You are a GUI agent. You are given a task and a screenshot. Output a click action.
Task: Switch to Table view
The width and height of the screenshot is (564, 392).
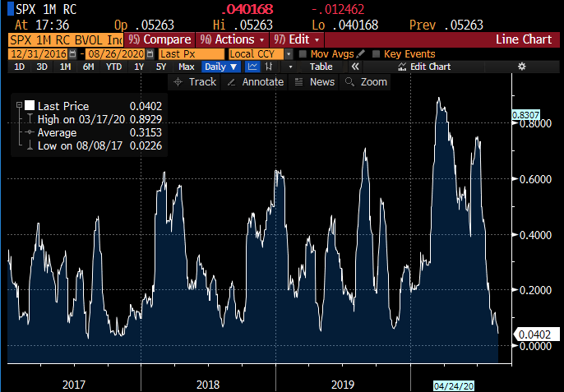321,67
